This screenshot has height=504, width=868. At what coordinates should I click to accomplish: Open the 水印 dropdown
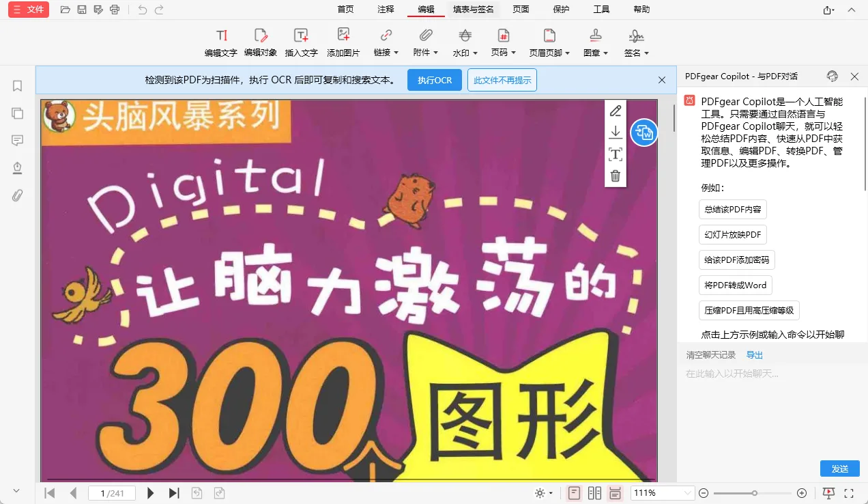click(x=465, y=42)
